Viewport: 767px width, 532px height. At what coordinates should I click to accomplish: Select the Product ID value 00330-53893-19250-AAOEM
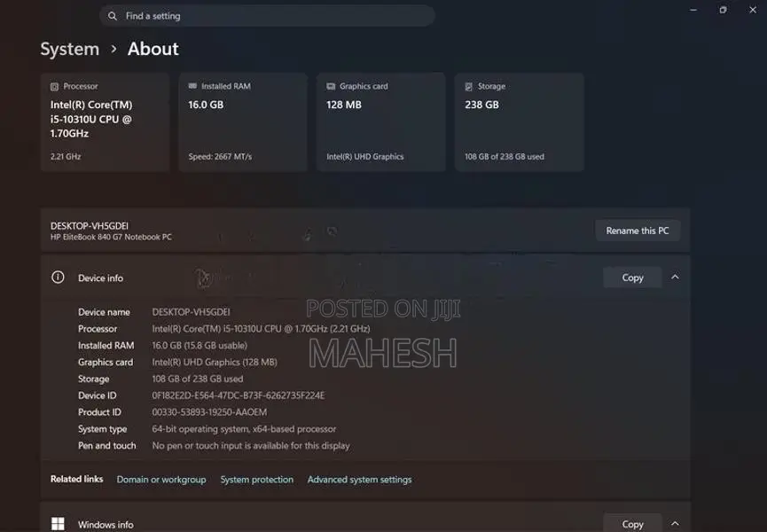point(209,412)
